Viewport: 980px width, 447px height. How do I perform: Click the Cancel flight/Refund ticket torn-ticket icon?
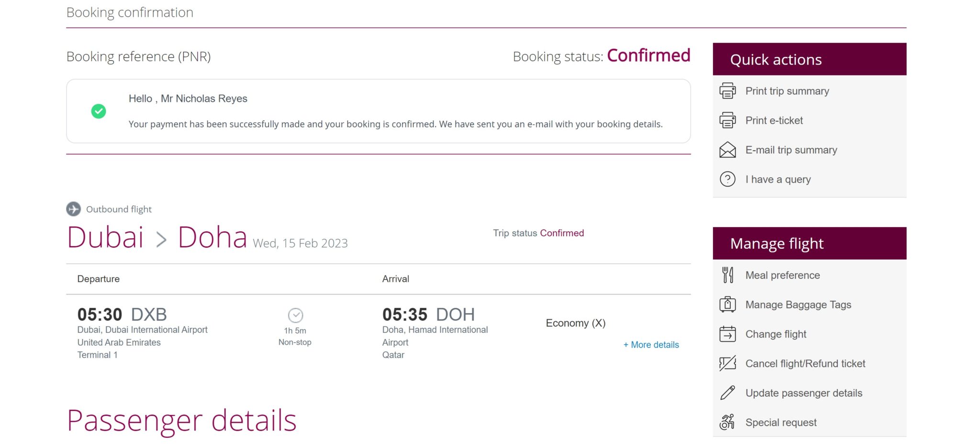[727, 363]
